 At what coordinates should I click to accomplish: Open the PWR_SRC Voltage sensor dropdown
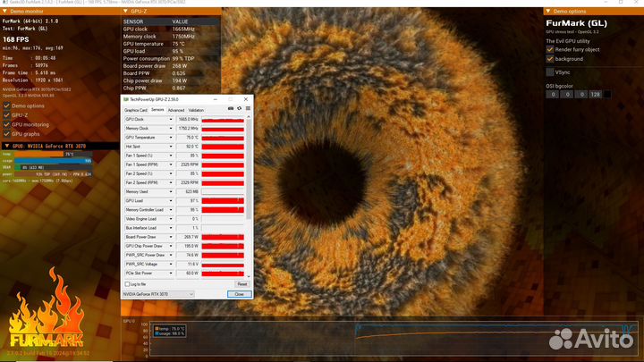171,264
